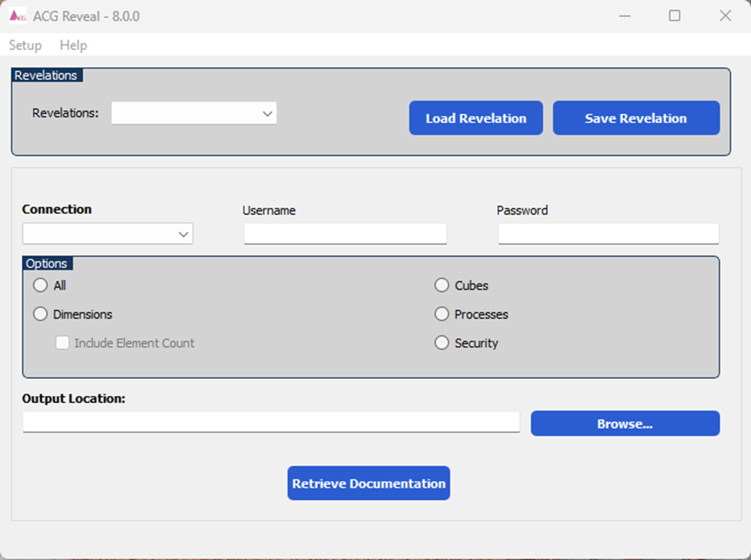Screen dimensions: 751x560
Task: Select the Security option
Action: pos(441,342)
